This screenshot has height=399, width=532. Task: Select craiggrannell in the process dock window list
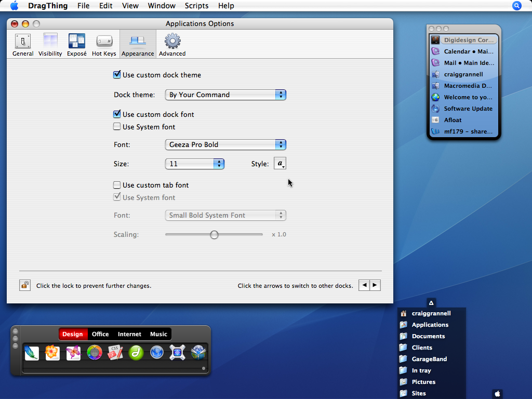tap(464, 74)
